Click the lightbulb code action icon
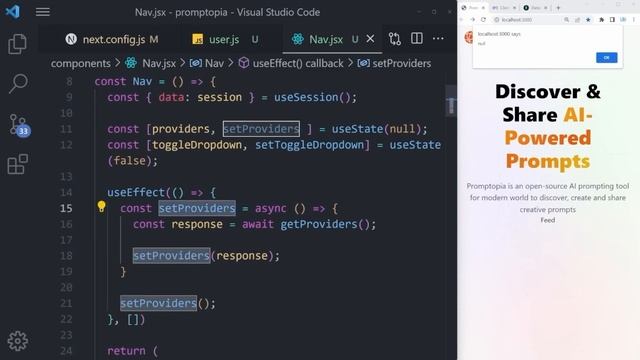Screen dimensions: 640x360 101,207
